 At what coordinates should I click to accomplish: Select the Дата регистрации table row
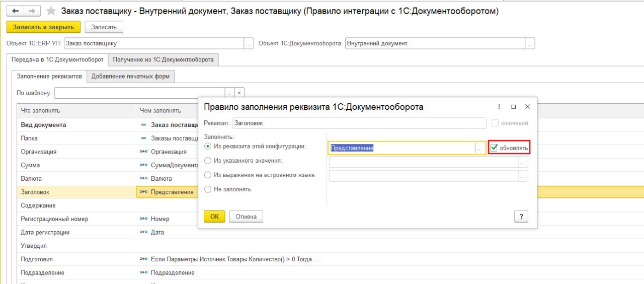45,233
